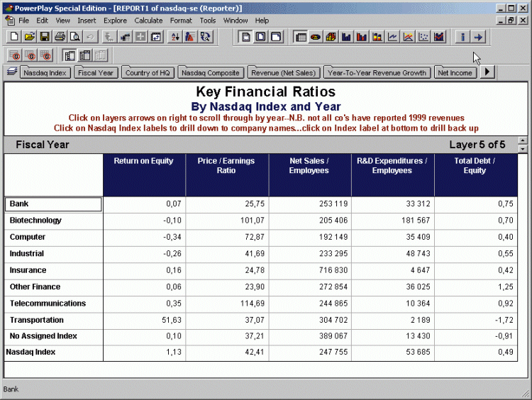
Task: Click the 'Key Financial Ratios' report title
Action: 266,91
